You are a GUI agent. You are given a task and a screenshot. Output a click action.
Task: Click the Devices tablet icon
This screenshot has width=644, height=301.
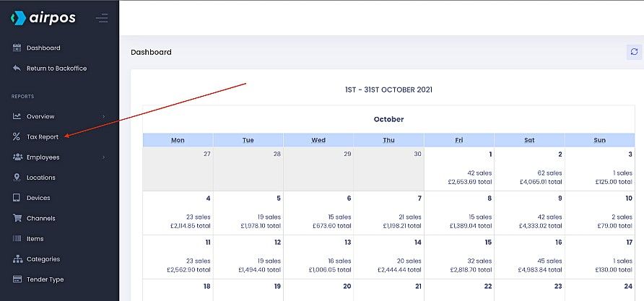pos(17,198)
